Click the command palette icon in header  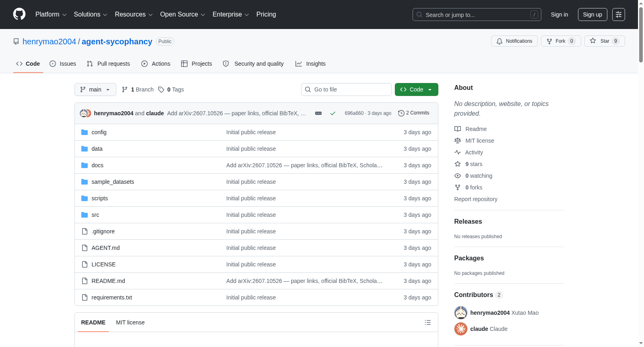(x=618, y=15)
